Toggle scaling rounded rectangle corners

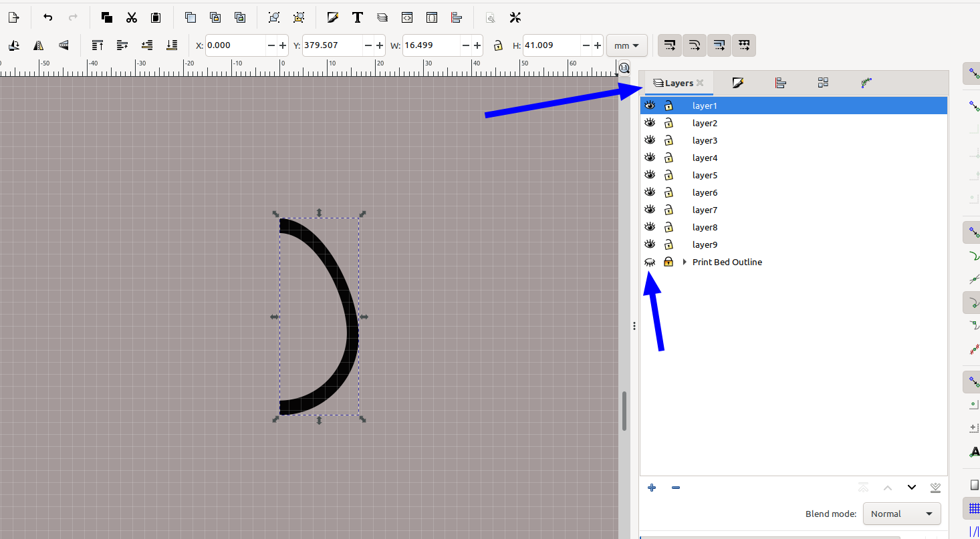pos(695,45)
